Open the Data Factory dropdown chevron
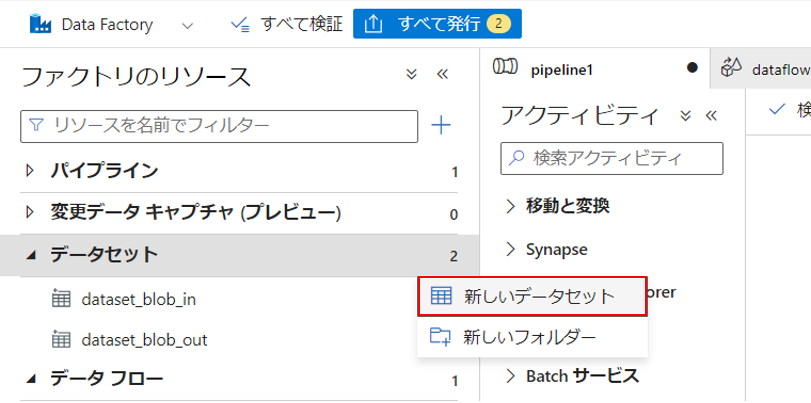 coord(188,25)
